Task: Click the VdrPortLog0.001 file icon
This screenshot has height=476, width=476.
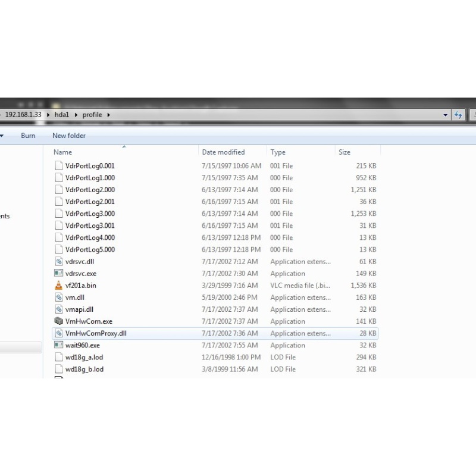Action: [58, 166]
